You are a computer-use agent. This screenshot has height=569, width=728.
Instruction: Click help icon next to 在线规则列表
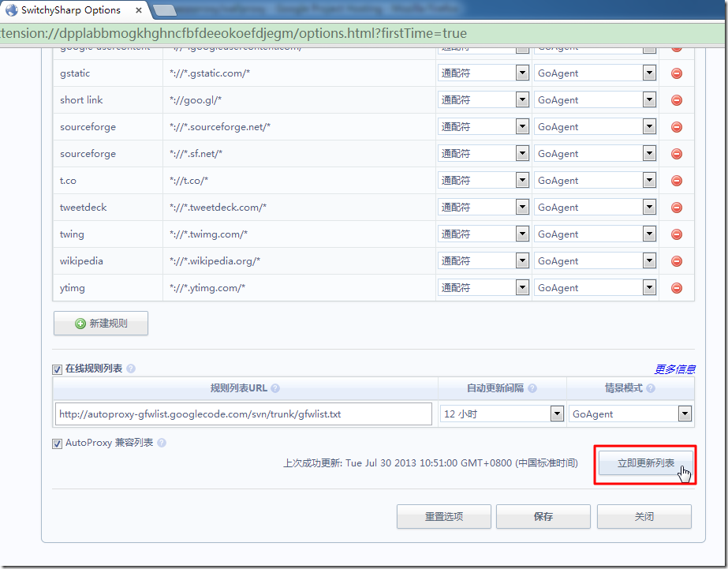click(x=131, y=369)
